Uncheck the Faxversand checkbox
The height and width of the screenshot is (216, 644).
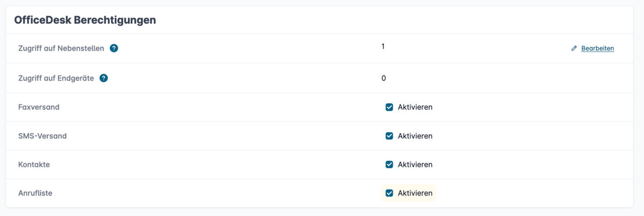(389, 107)
